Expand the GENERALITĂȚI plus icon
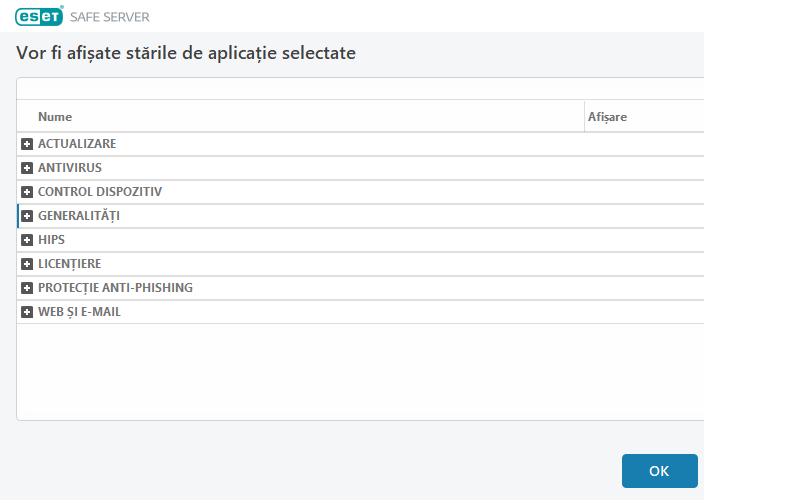 pos(27,216)
